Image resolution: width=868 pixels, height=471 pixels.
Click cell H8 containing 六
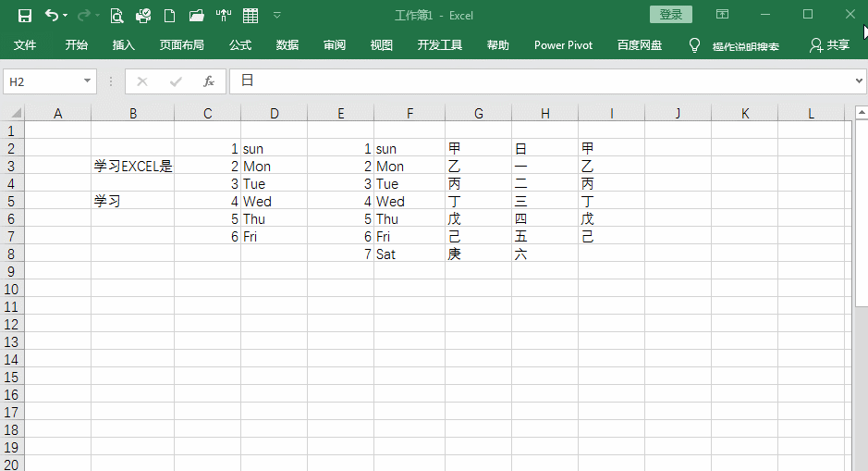[x=545, y=254]
